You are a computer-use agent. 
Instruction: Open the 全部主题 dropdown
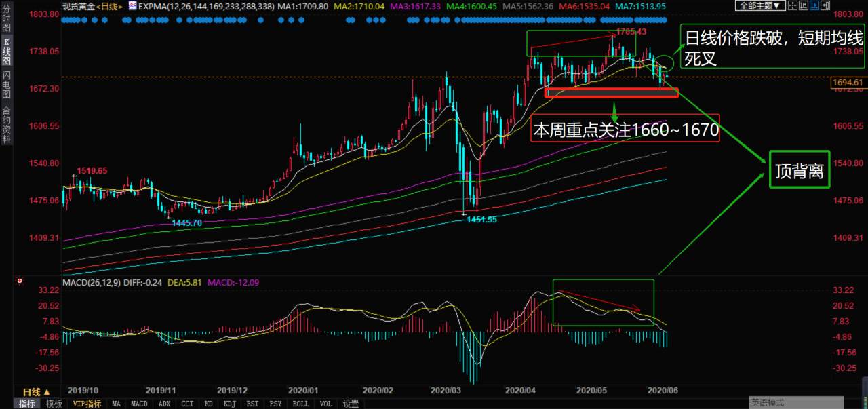coord(760,5)
